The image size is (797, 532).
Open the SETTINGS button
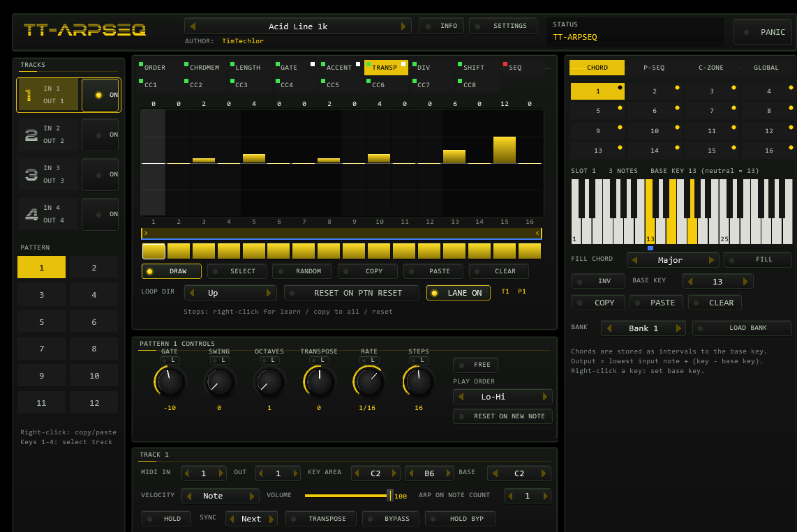pyautogui.click(x=502, y=26)
